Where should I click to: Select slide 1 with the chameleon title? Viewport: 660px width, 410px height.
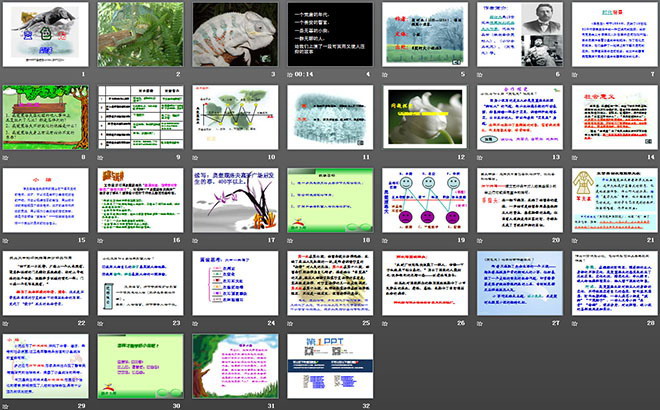[x=46, y=33]
